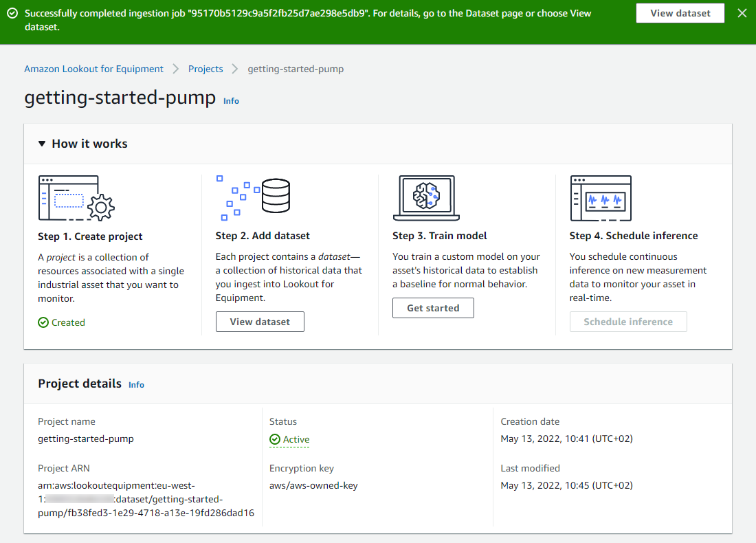
Task: Dismiss the green ingestion success banner
Action: click(742, 13)
